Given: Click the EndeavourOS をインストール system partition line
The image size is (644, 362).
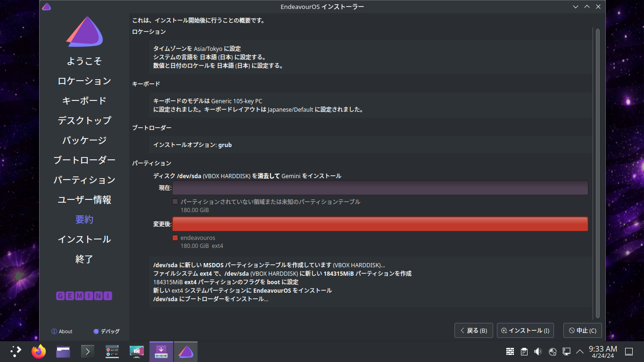Looking at the screenshot, I should click(x=242, y=290).
